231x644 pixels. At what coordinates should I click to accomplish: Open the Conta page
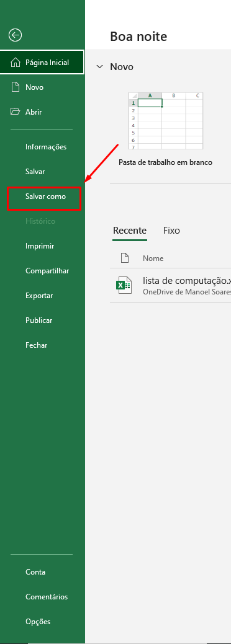click(35, 571)
